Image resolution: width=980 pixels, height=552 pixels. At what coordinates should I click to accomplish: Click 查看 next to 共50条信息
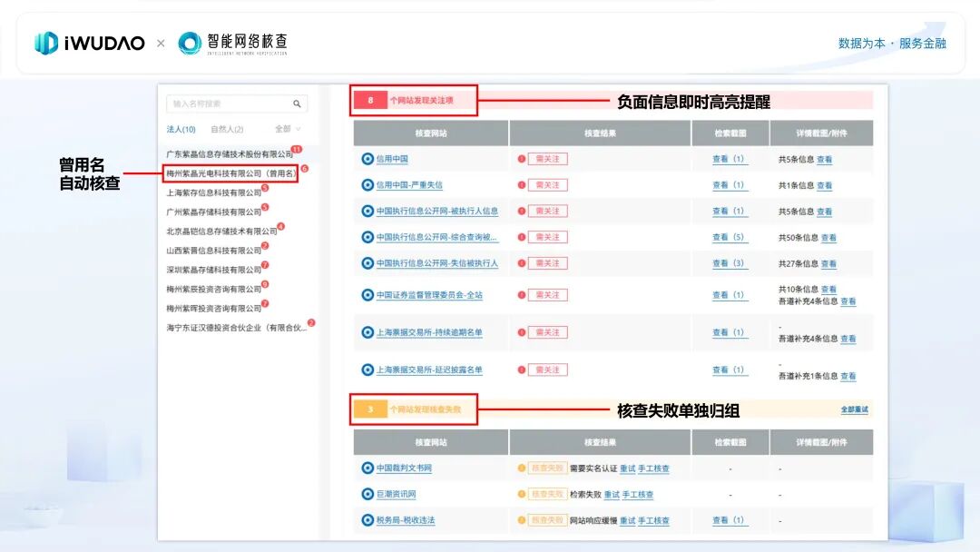coord(828,238)
